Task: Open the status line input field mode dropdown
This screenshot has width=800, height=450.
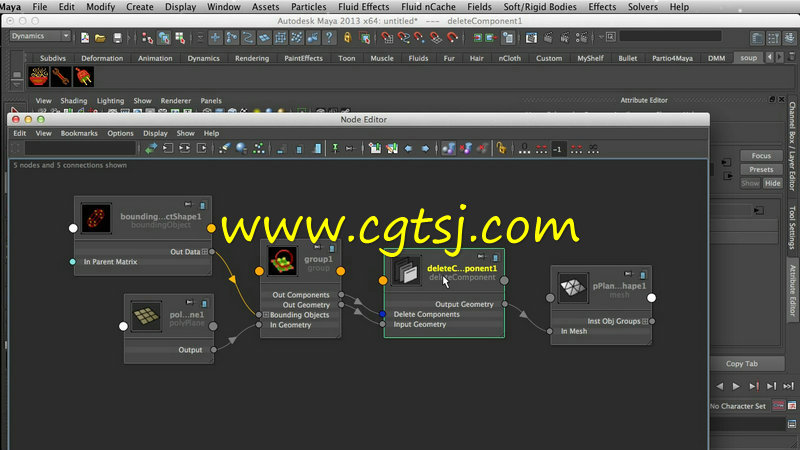Action: point(601,37)
